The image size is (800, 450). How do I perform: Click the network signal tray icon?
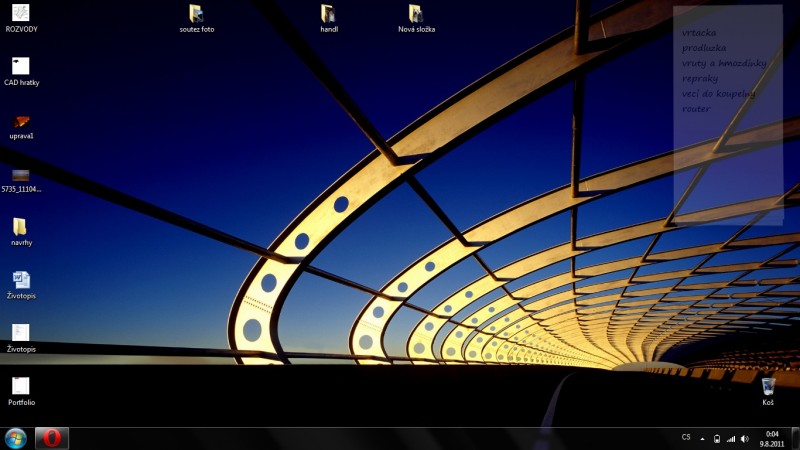(731, 438)
